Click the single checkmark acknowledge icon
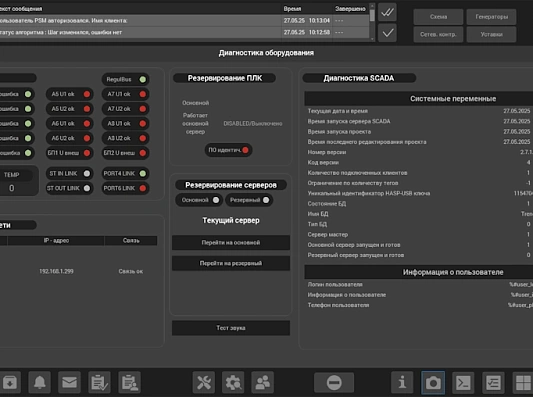The image size is (533, 397). coord(387,33)
